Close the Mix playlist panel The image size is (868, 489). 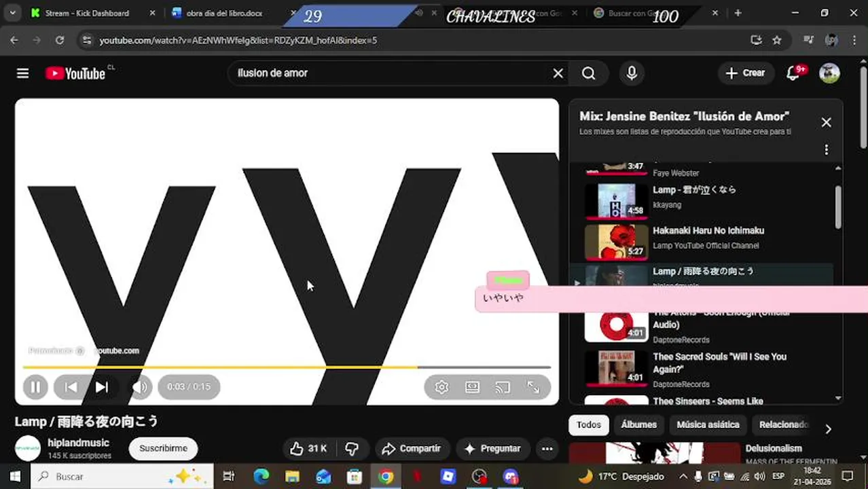click(x=826, y=122)
